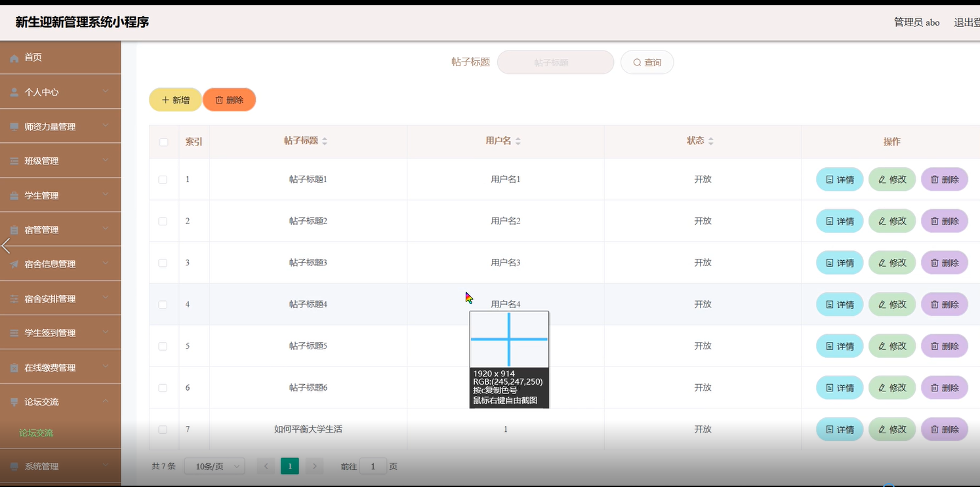Screen dimensions: 980x487
Task: View 详情 for 帖子标题6 row
Action: pyautogui.click(x=840, y=388)
